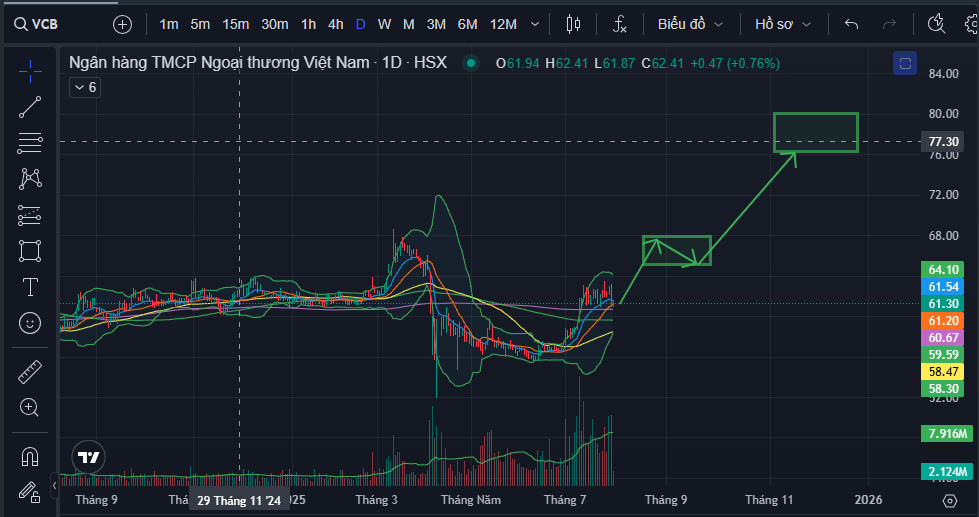Click the 2.124M volume label
979x517 pixels.
pyautogui.click(x=947, y=471)
